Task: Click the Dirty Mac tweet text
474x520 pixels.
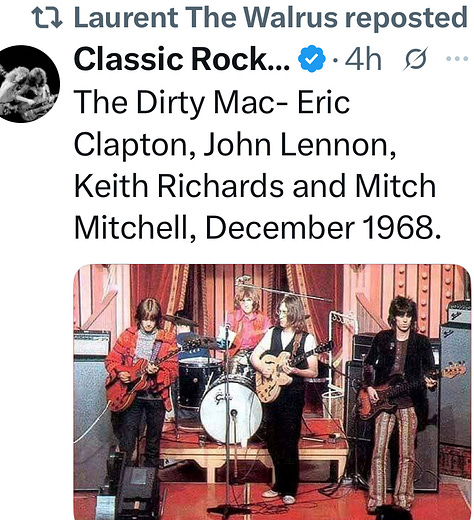Action: point(257,165)
